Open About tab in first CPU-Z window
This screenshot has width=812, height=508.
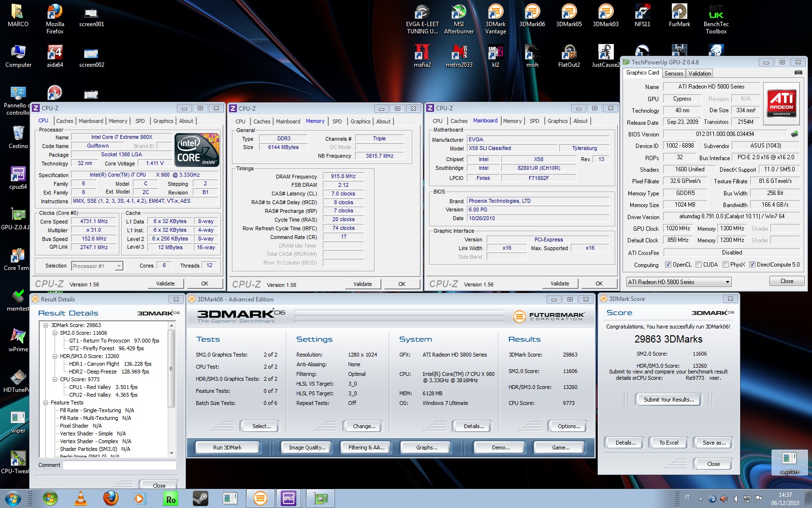click(x=186, y=121)
